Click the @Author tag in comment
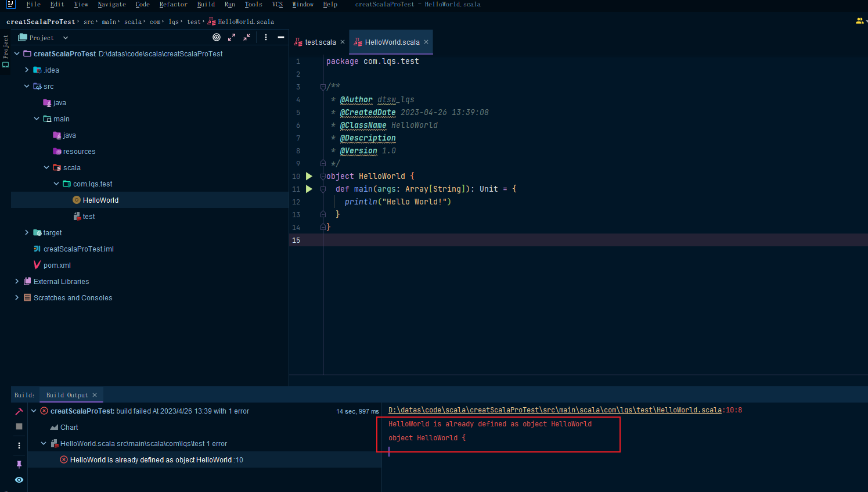 pos(356,99)
